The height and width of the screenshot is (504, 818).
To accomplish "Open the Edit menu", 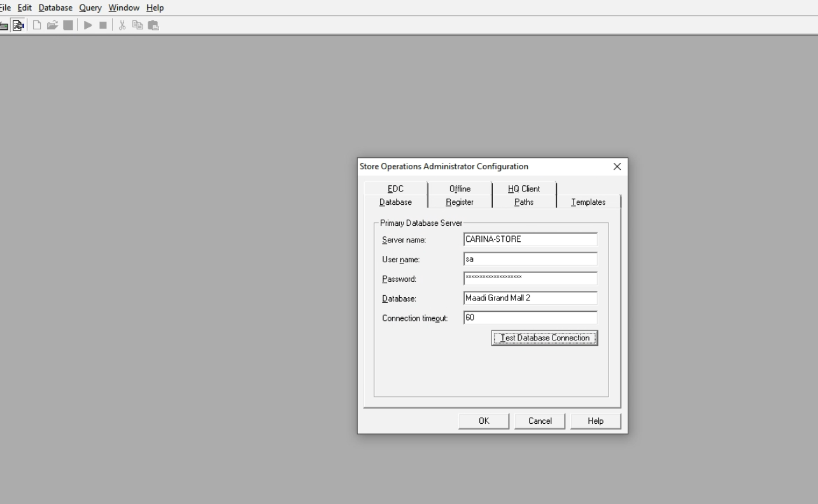I will 25,8.
